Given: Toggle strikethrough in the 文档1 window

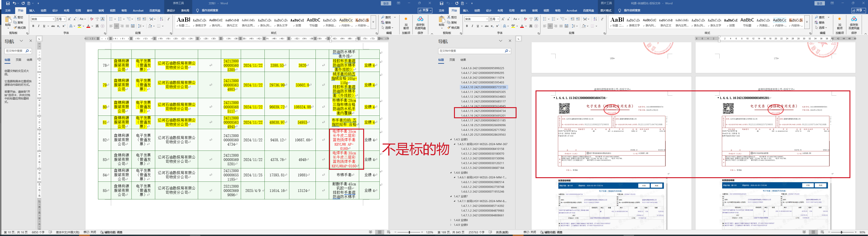Looking at the screenshot, I should [x=53, y=26].
